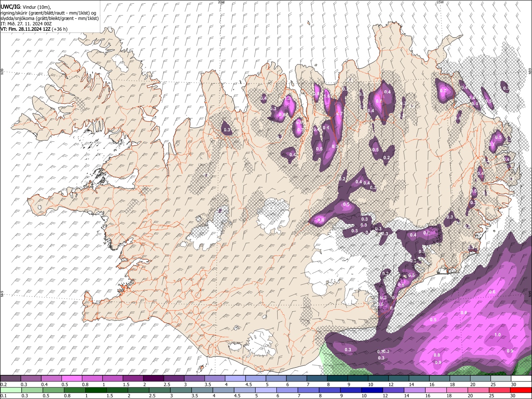
Task: Click the "(+36 h)" forecast offset
Action: pos(60,29)
